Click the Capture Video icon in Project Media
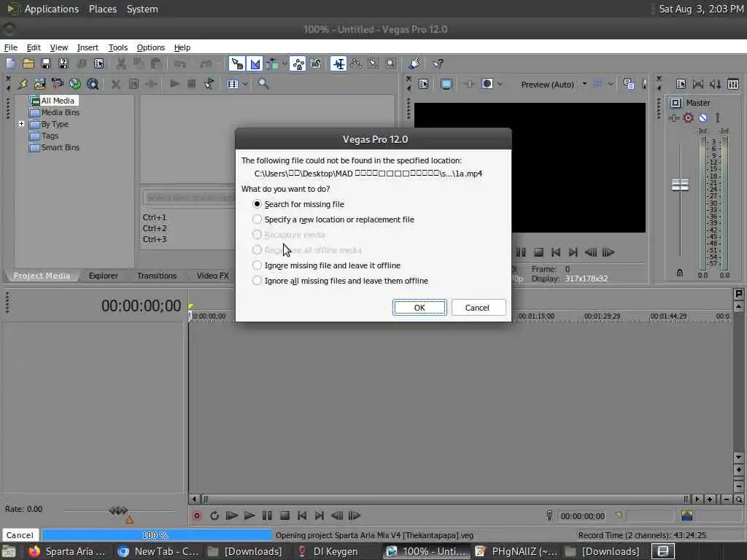The width and height of the screenshot is (747, 560). [57, 84]
